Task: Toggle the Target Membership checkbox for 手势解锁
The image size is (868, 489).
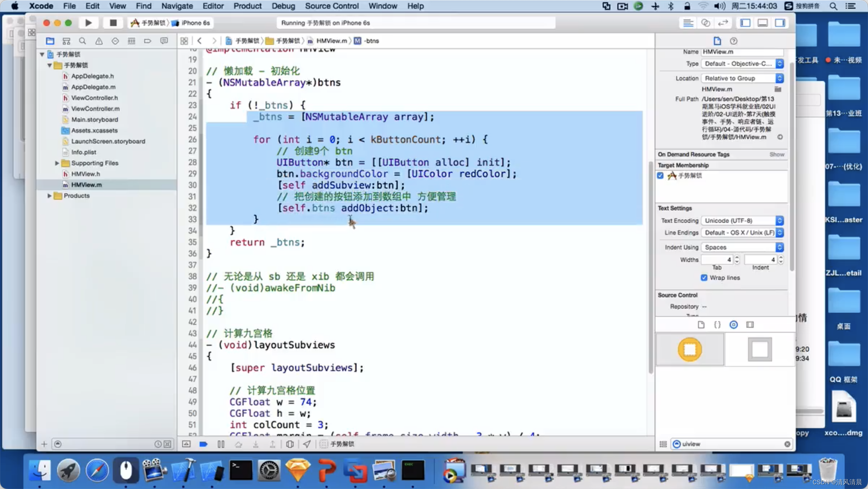Action: 660,175
